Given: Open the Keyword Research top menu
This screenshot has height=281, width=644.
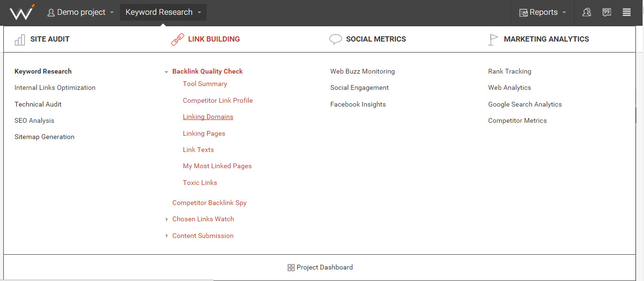Looking at the screenshot, I should point(164,12).
